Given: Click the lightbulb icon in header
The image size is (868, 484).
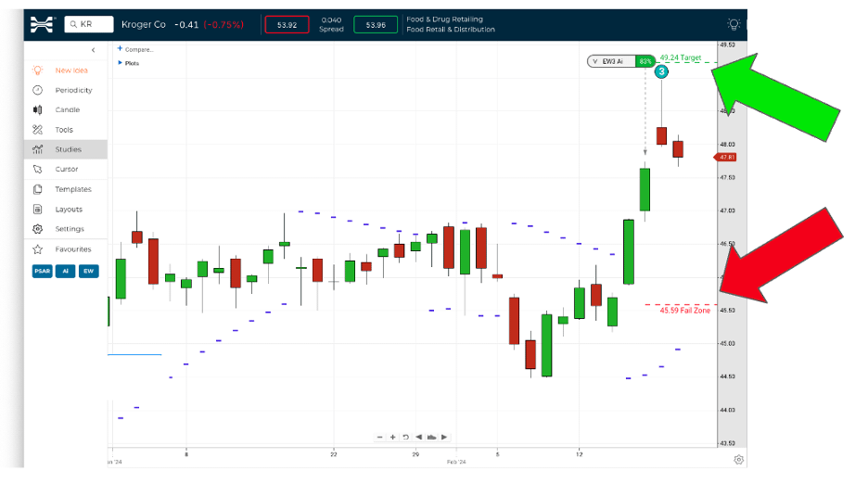Looking at the screenshot, I should (x=734, y=24).
